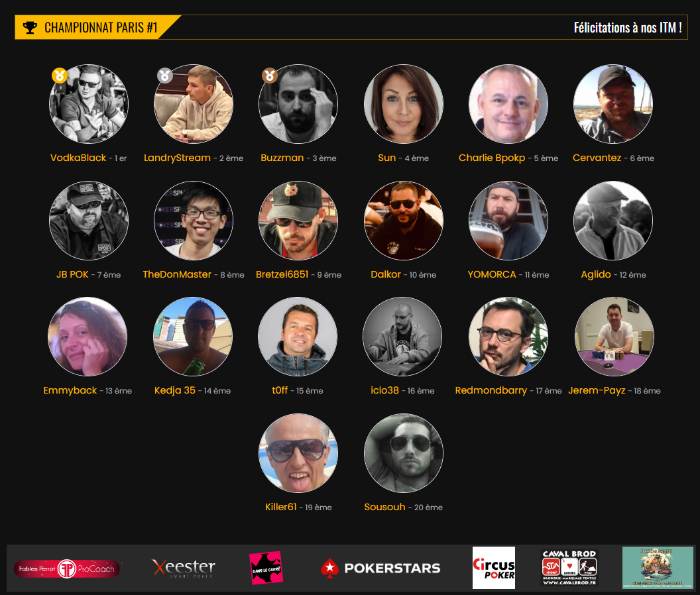This screenshot has height=595, width=700.
Task: Open the Circus Poker sponsor logo
Action: click(494, 568)
